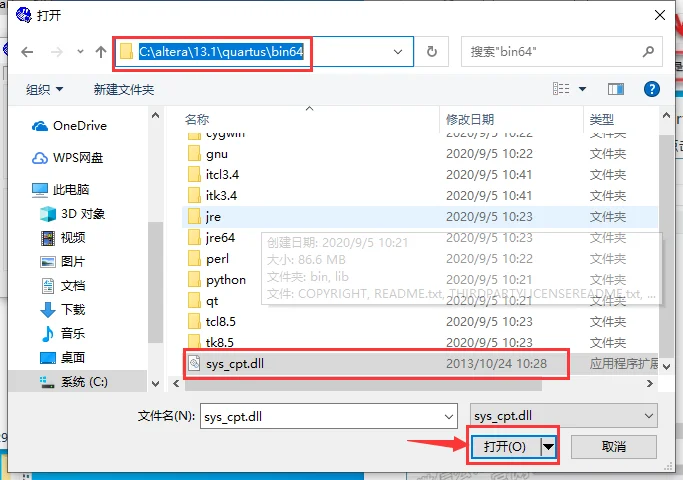Image resolution: width=683 pixels, height=480 pixels.
Task: Open 3D 对象 folder in sidebar
Action: 73,214
